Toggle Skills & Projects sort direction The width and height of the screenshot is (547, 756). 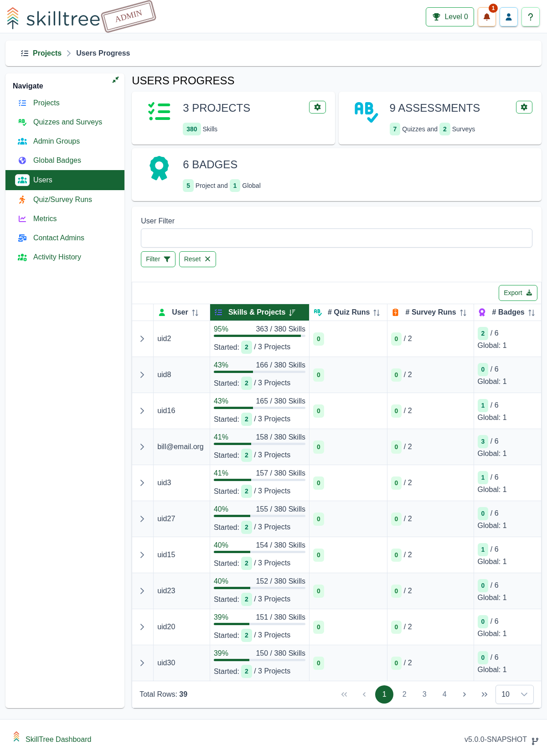pyautogui.click(x=292, y=312)
